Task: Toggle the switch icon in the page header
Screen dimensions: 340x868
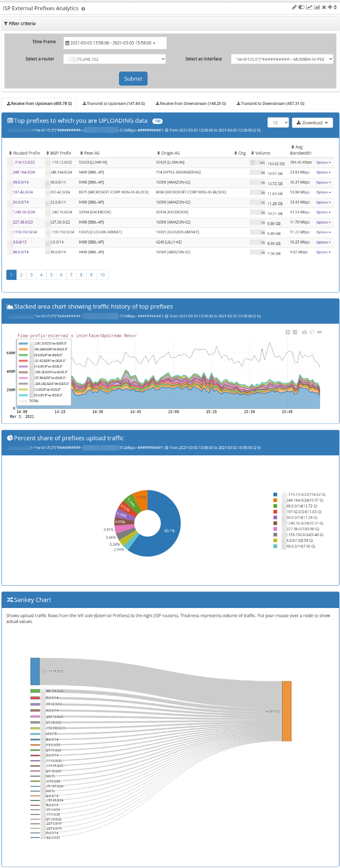Action: (302, 7)
